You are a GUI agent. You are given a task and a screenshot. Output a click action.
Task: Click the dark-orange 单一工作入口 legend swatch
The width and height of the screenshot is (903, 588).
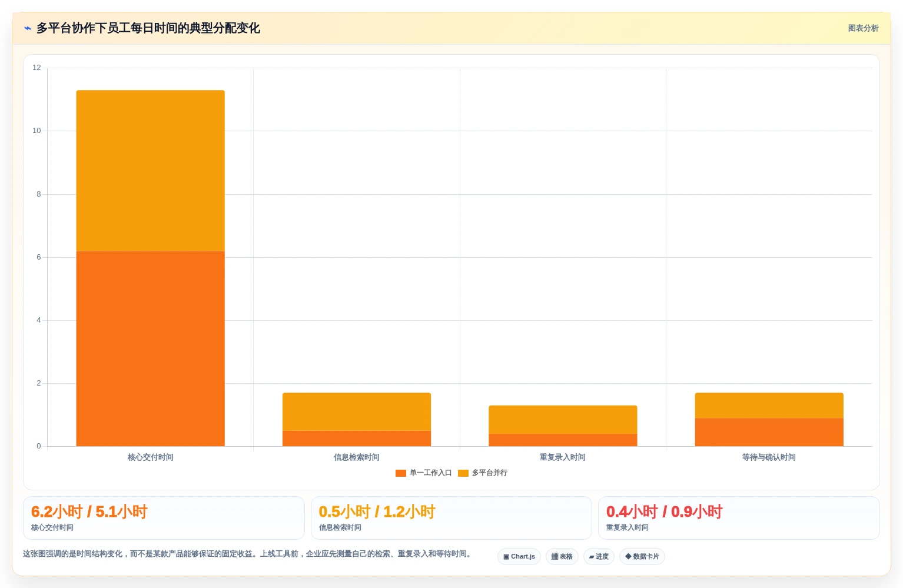[x=401, y=473]
